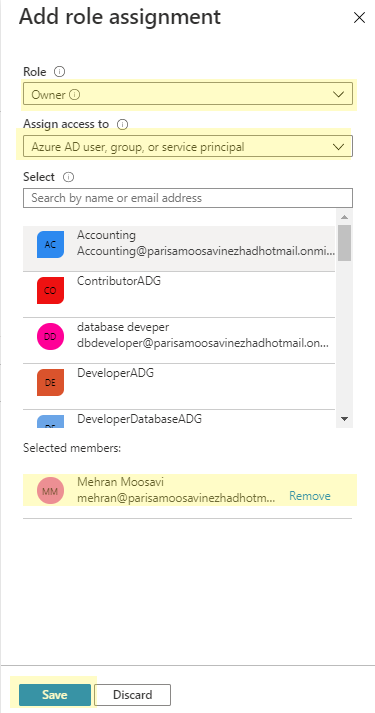
Task: Click the info icon next to Role label
Action: coord(60,72)
